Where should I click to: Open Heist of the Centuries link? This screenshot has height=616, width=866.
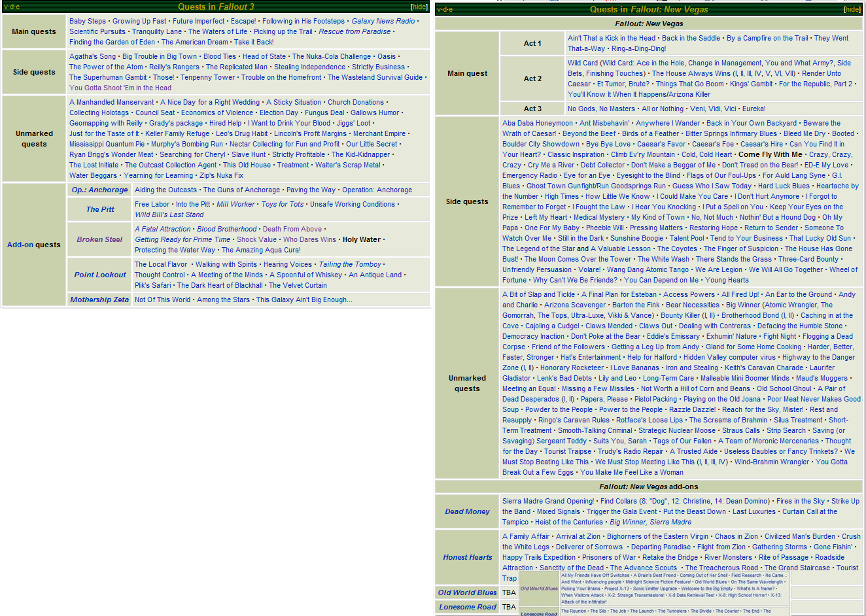[569, 522]
